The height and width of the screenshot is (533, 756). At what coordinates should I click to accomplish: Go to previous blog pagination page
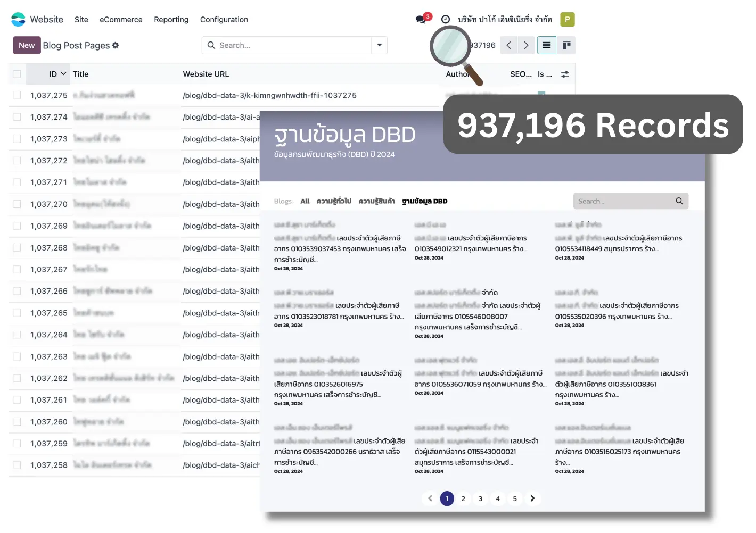coord(430,498)
